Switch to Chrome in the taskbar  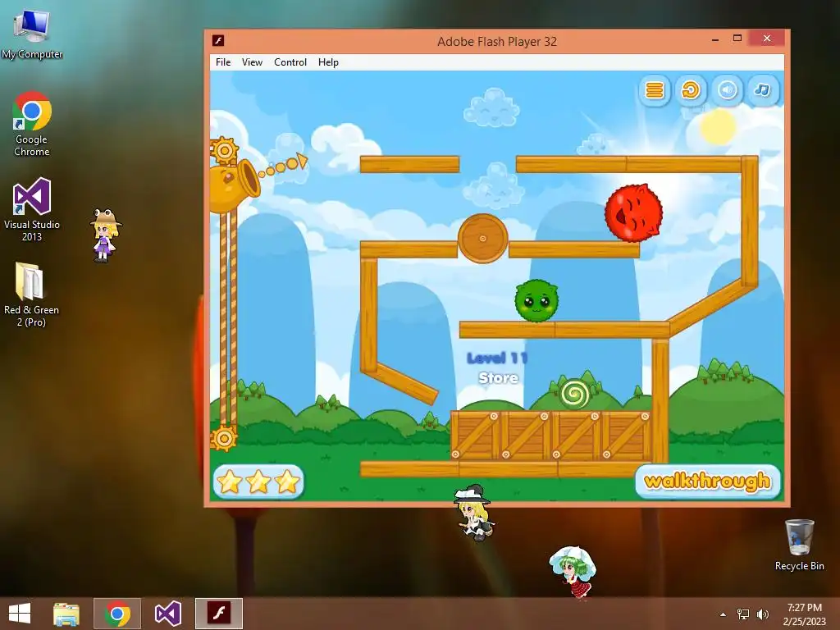(117, 614)
